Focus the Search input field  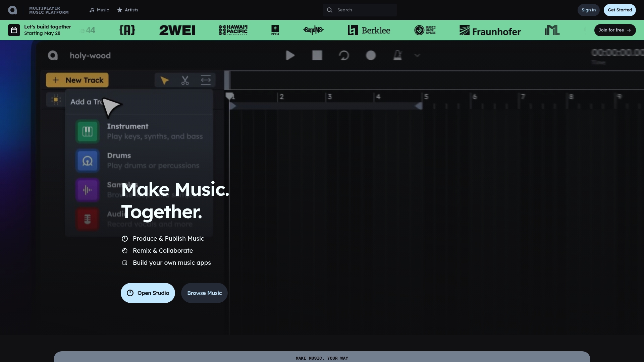pos(360,10)
